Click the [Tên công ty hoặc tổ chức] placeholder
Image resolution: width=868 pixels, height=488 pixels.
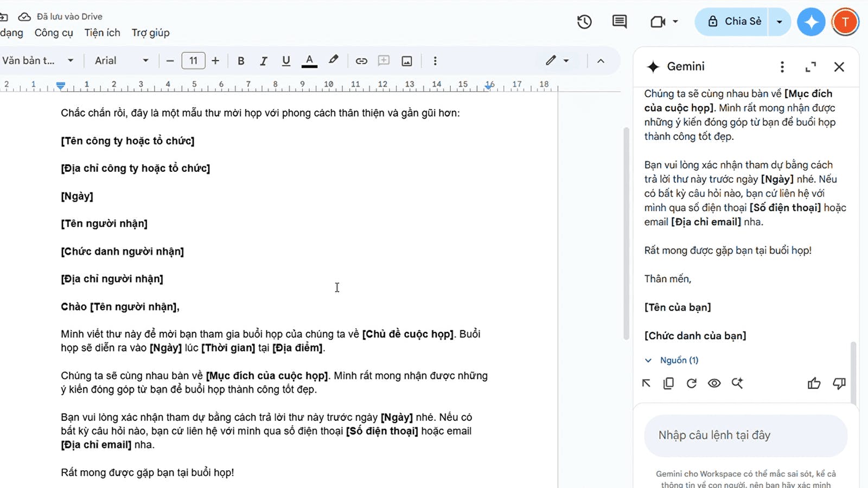pos(127,141)
